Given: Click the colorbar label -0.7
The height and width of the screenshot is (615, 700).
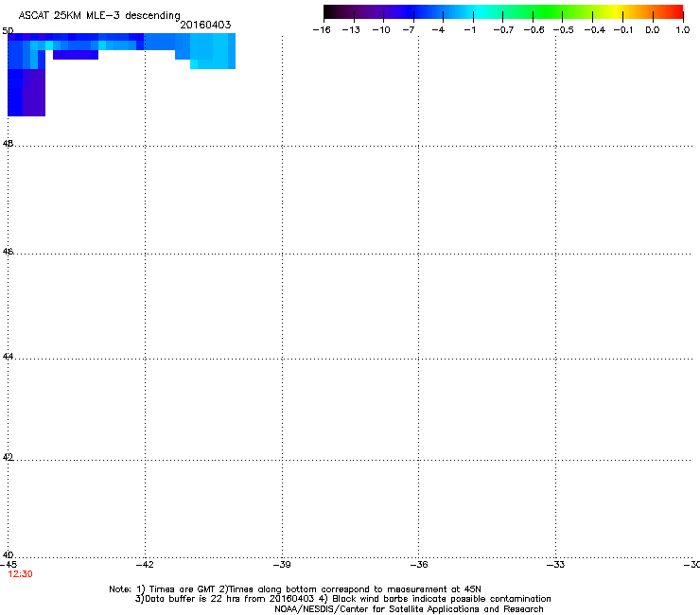Looking at the screenshot, I should pos(503,30).
